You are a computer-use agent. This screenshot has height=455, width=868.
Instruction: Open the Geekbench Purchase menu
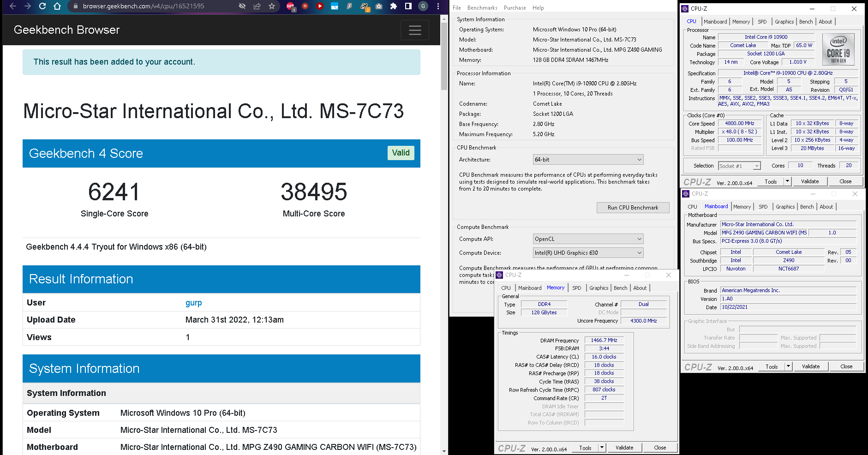point(515,8)
